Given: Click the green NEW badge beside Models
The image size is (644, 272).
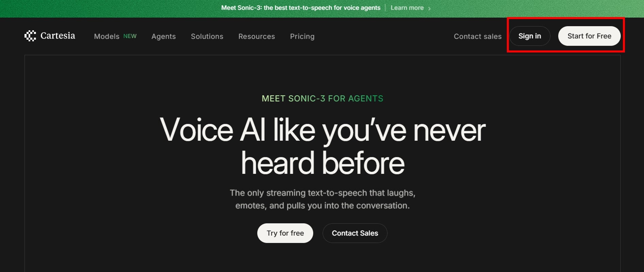Looking at the screenshot, I should point(130,36).
